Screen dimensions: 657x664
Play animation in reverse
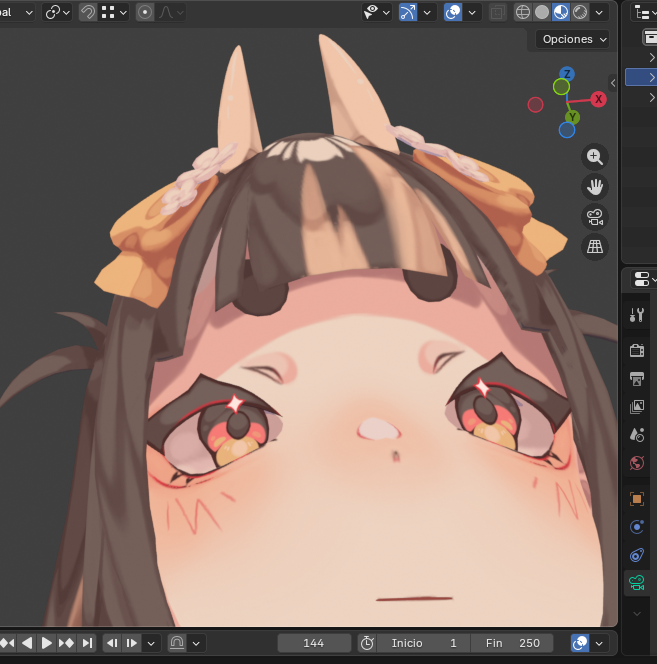coord(27,643)
